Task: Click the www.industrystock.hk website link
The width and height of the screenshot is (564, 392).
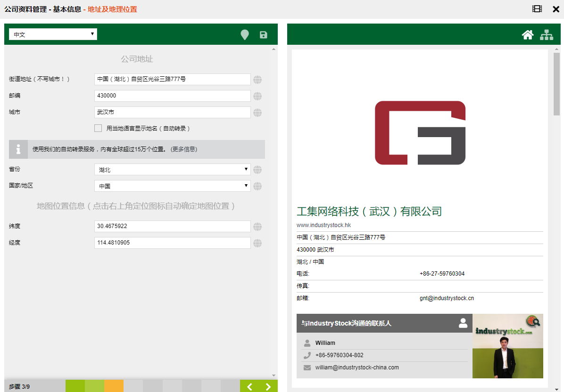Action: pyautogui.click(x=323, y=225)
